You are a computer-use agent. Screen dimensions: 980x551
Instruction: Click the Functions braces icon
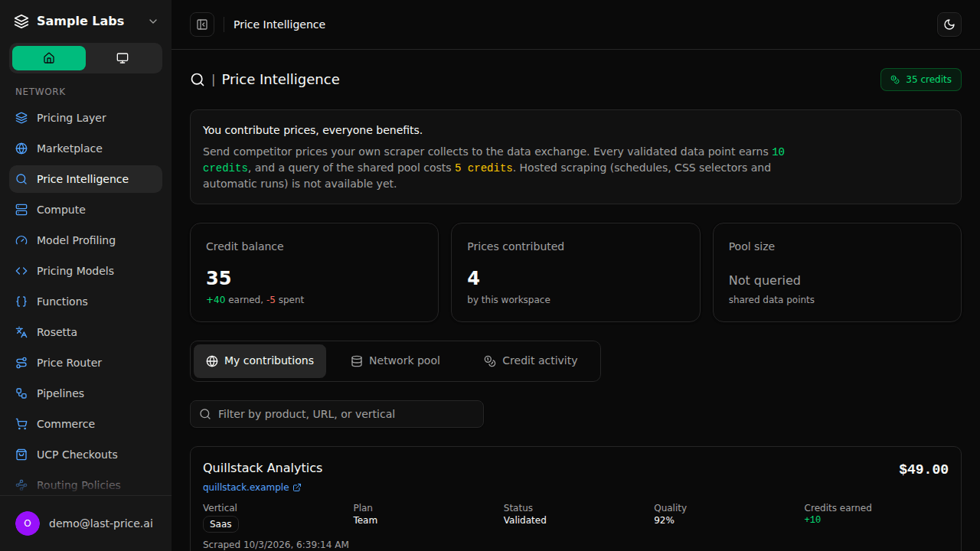coord(21,302)
